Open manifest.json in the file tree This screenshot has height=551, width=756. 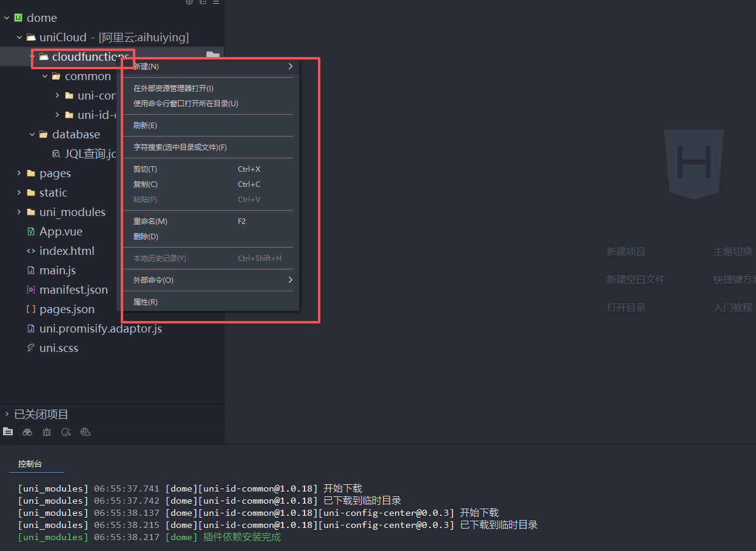73,289
